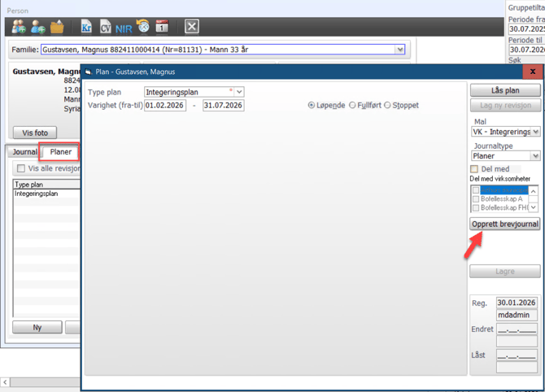Viewport: 545px width, 392px height.
Task: Switch to the Journal tab
Action: 24,152
